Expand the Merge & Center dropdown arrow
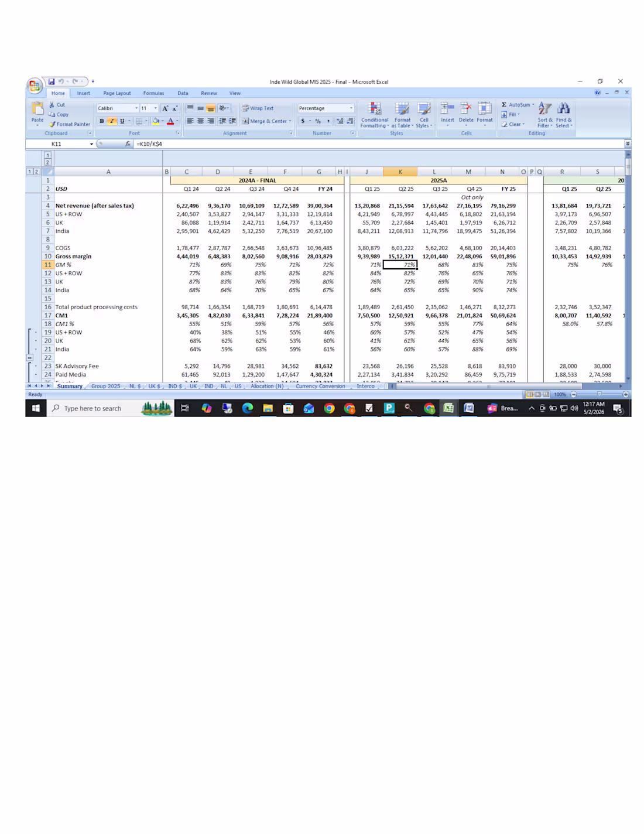 click(290, 121)
